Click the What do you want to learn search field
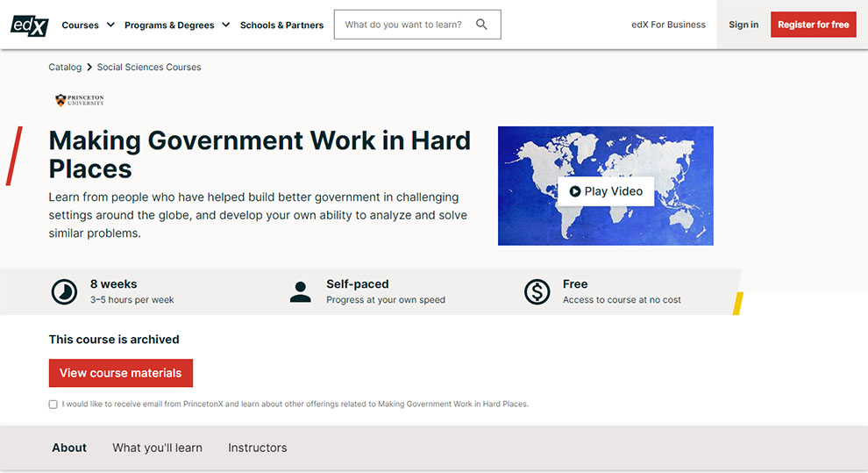Viewport: 868px width, 473px height. (x=417, y=25)
